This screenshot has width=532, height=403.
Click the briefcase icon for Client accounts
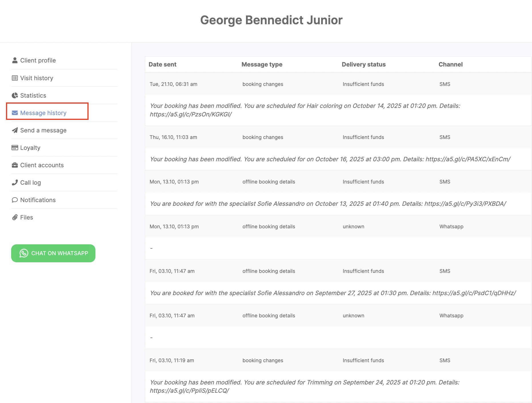tap(15, 165)
